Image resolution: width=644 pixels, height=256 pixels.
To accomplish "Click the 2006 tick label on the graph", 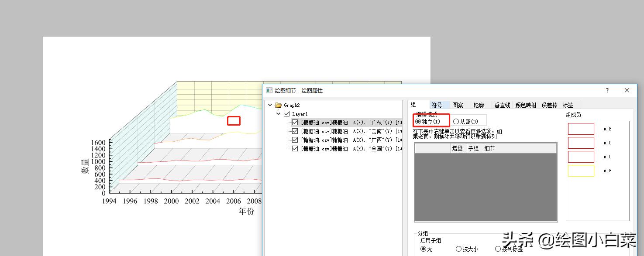I will pyautogui.click(x=233, y=201).
